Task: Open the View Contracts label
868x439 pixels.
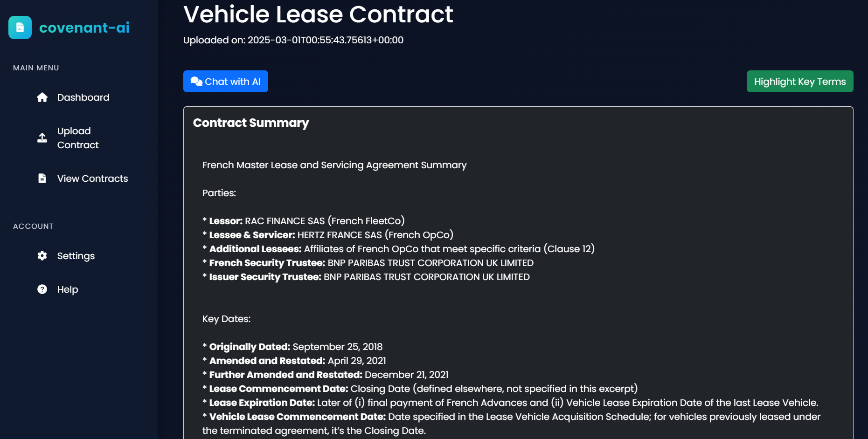Action: (92, 178)
